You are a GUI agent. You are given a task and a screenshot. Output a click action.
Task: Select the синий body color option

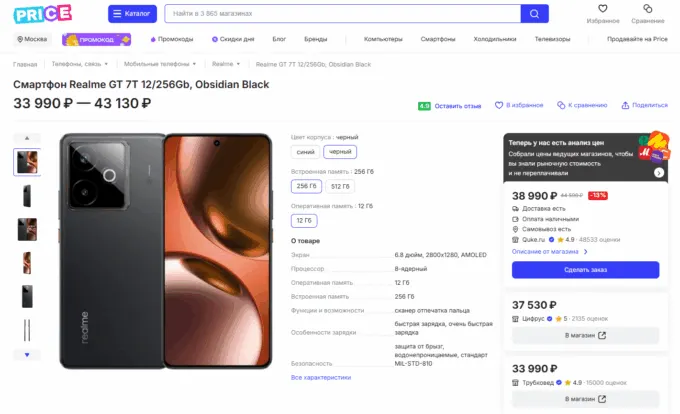tap(305, 152)
